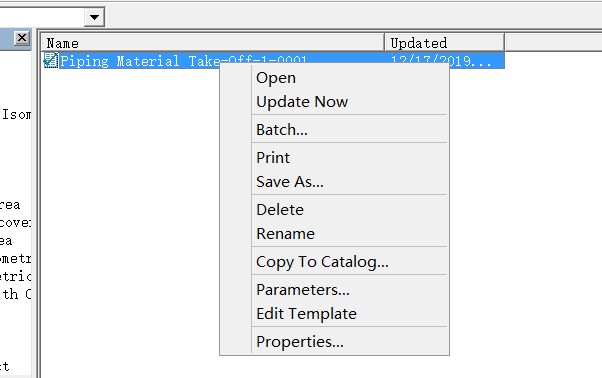Viewport: 602px width, 378px height.
Task: Click the report document icon with checkmark
Action: click(x=51, y=60)
